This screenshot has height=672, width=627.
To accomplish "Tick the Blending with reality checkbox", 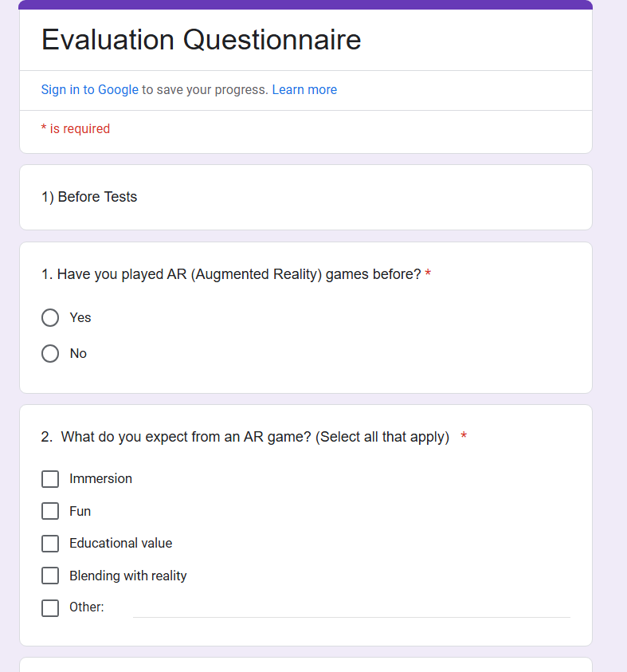I will tap(50, 576).
